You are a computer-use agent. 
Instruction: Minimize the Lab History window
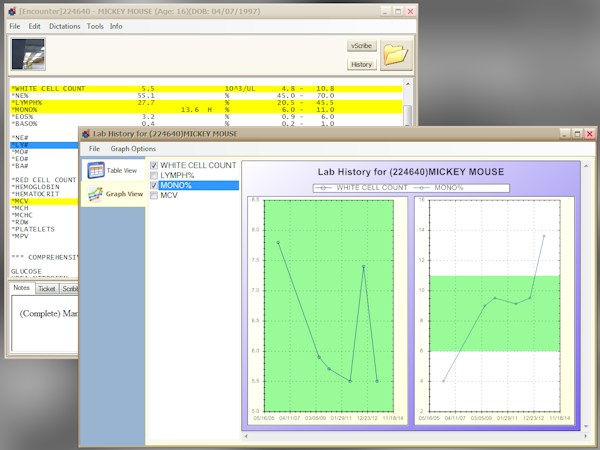[x=564, y=134]
